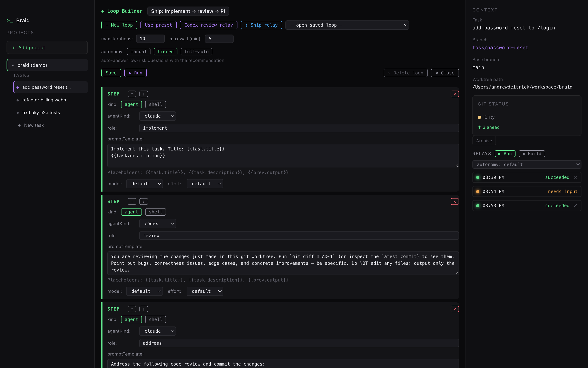Click the Braid terminal logo icon
Viewport: 588px width, 368px height.
point(10,20)
